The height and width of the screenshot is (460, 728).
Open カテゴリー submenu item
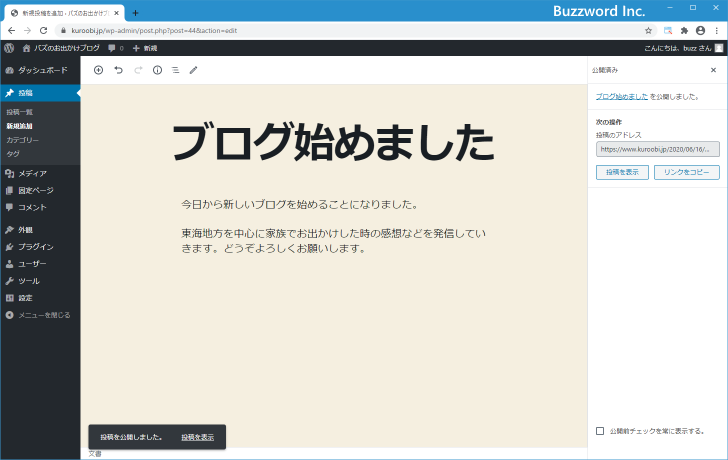pos(22,140)
